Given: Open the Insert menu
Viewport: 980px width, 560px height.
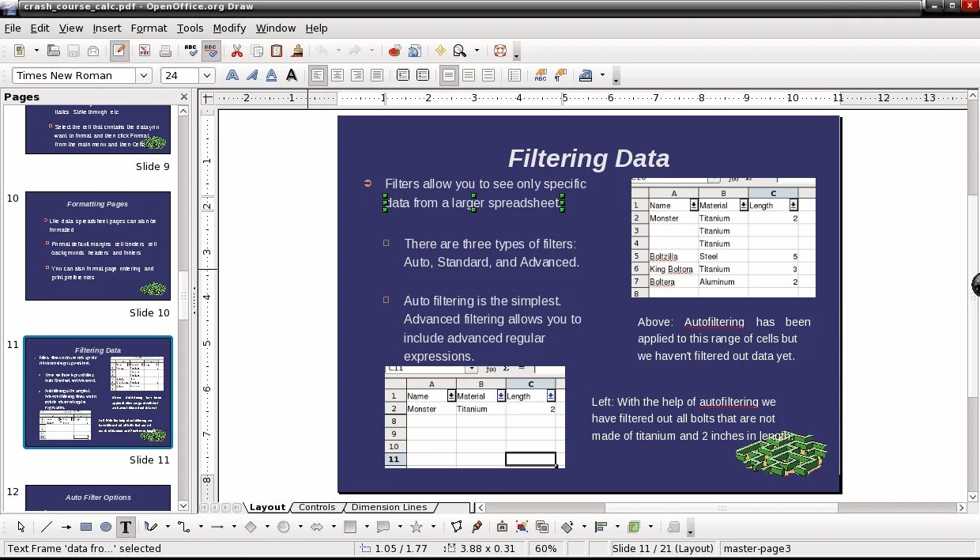Looking at the screenshot, I should [x=107, y=28].
